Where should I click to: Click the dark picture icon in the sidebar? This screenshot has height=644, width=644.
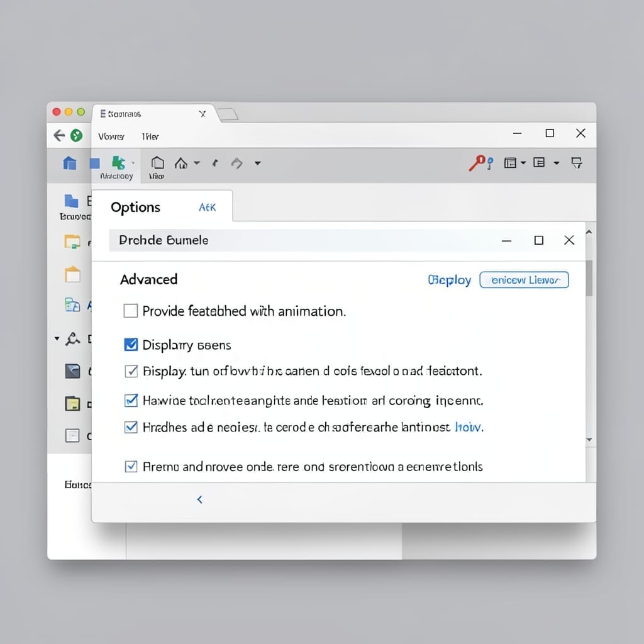73,371
